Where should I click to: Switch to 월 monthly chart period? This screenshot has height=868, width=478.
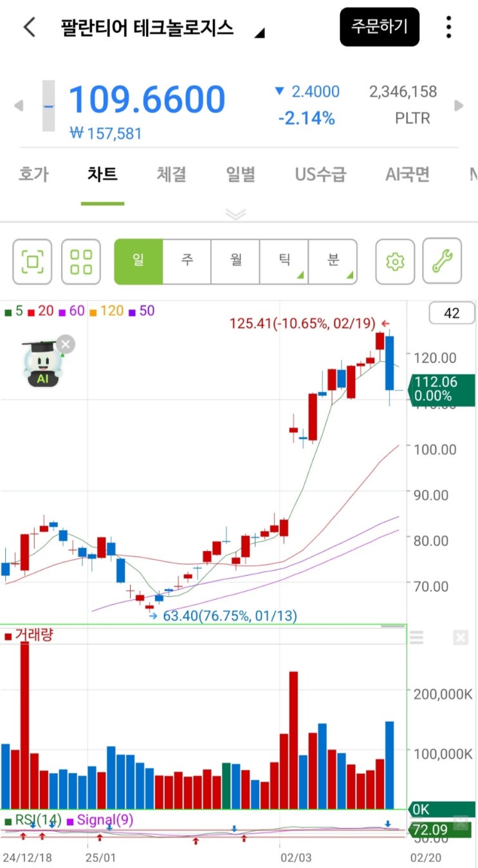(x=235, y=261)
